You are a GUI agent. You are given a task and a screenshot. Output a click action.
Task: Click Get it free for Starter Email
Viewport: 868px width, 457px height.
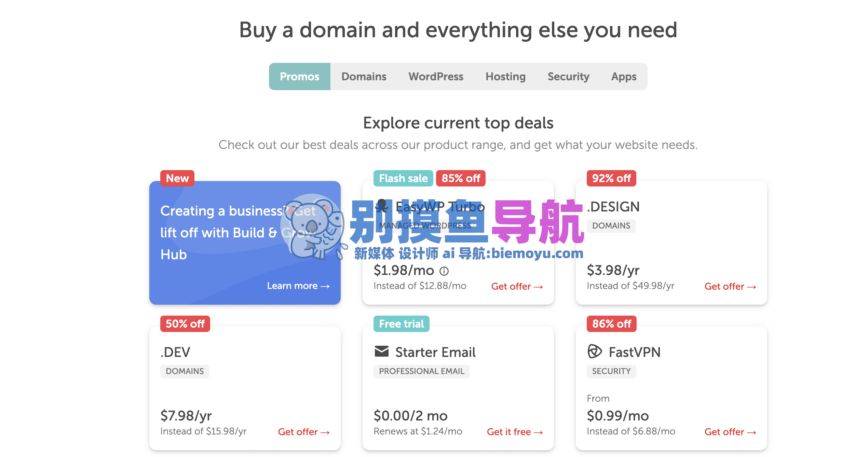point(515,432)
